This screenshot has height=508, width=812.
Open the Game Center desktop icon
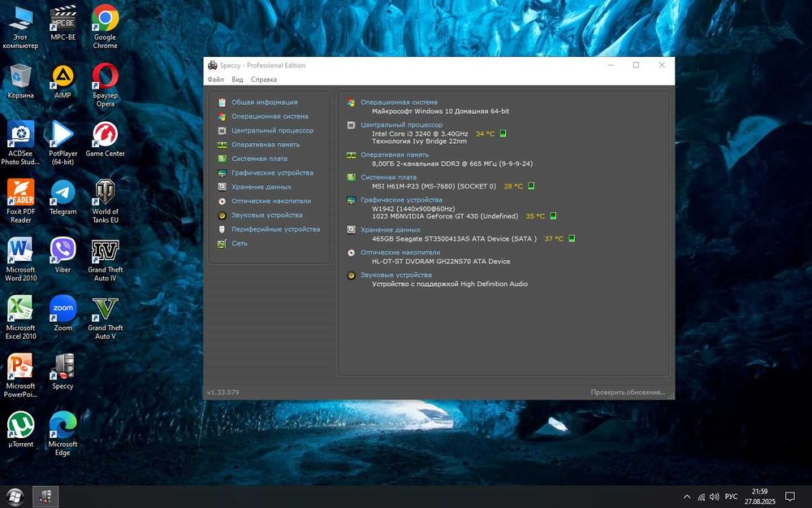pyautogui.click(x=105, y=139)
